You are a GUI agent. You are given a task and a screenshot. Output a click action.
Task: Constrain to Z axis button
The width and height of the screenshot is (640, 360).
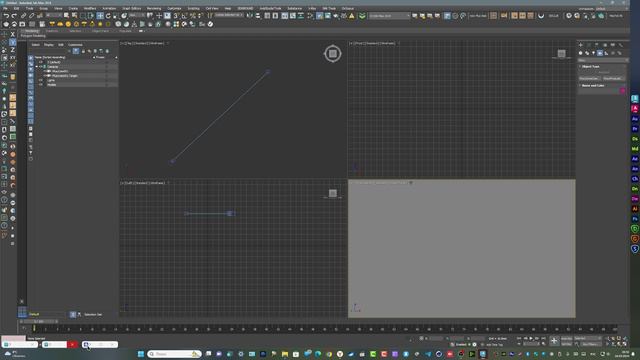pos(13,50)
